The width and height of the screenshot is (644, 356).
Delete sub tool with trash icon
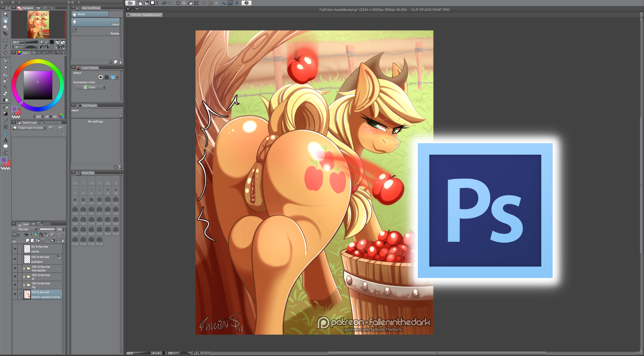click(x=120, y=62)
